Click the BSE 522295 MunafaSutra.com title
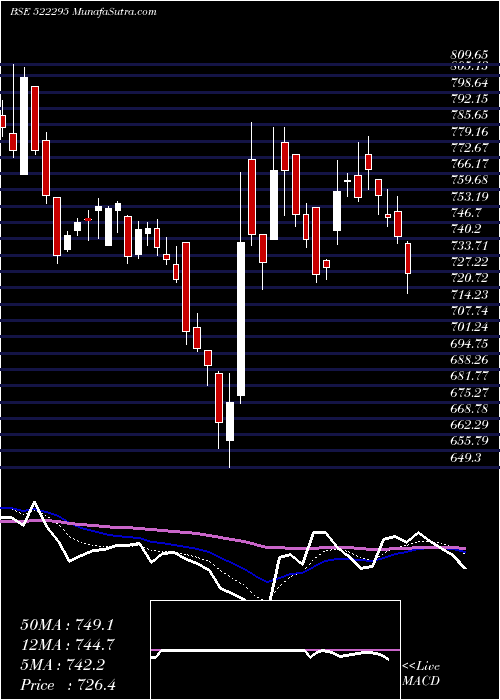The height and width of the screenshot is (700, 500). point(83,12)
